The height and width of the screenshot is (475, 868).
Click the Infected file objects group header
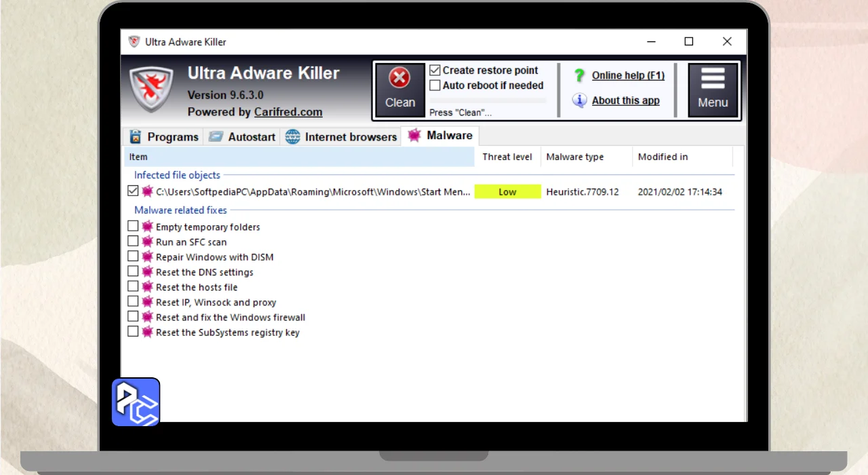point(177,175)
